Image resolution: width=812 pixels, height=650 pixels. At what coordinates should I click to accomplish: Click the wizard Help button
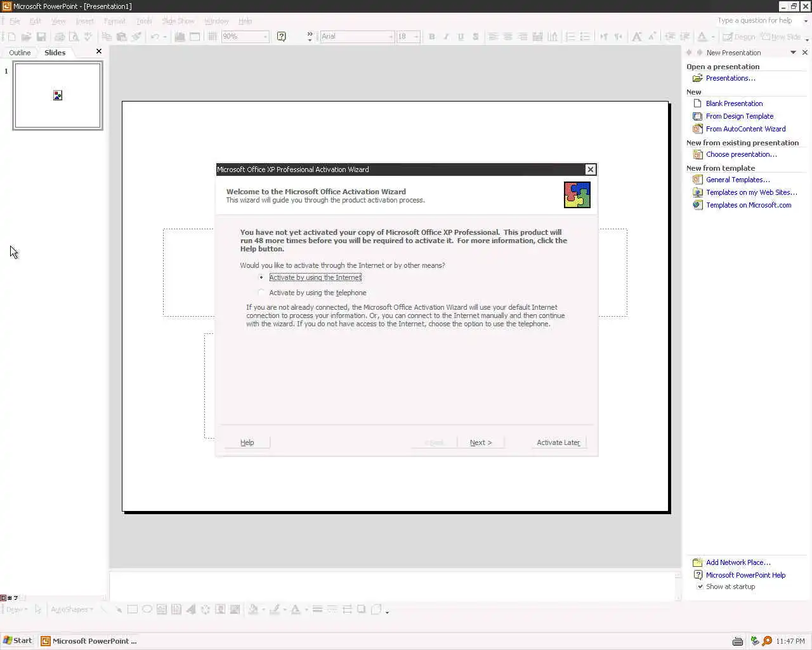(247, 442)
